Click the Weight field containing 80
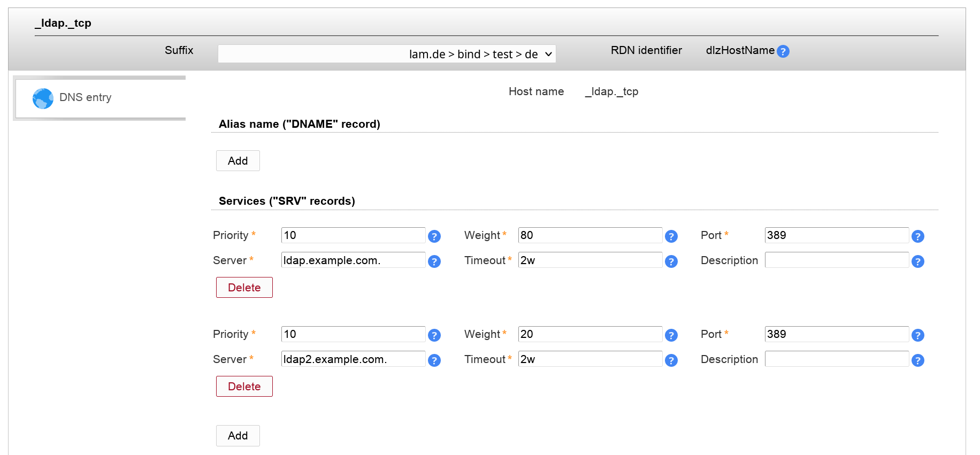The width and height of the screenshot is (980, 455). tap(589, 235)
